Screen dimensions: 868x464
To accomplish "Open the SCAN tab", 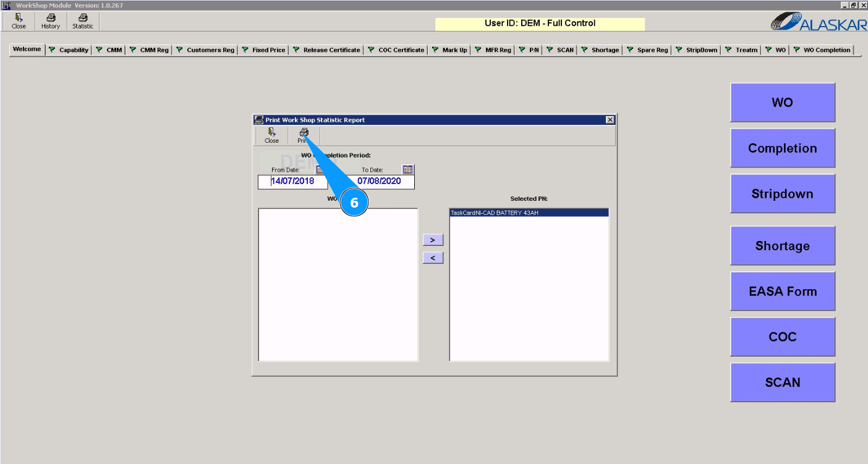I will click(560, 50).
